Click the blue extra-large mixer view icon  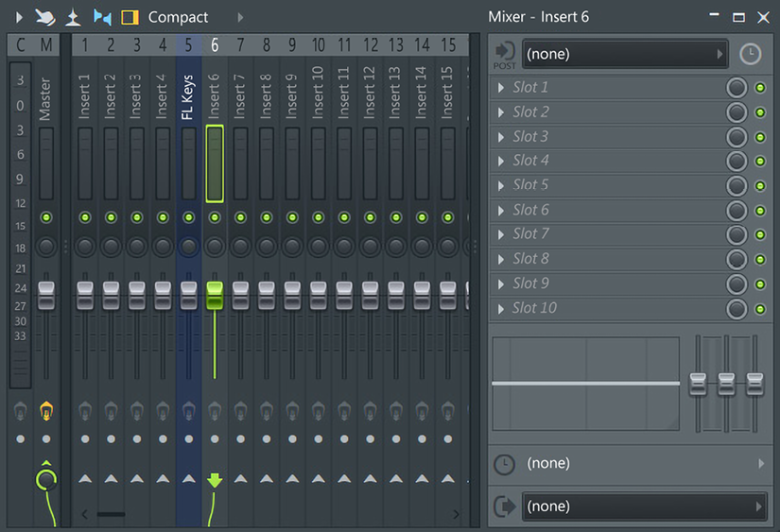(x=102, y=17)
